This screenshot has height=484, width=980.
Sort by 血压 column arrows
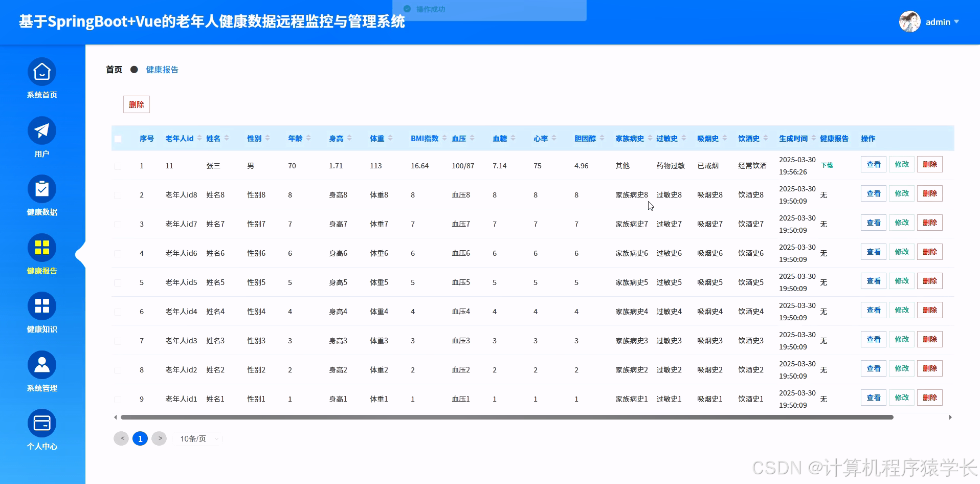click(x=472, y=138)
